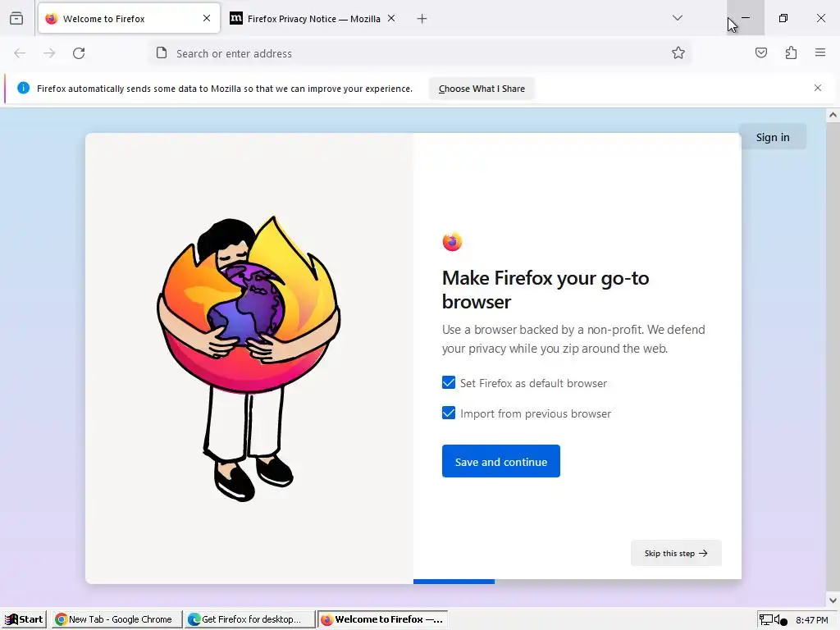The width and height of the screenshot is (840, 630).
Task: Click the onboarding progress bar indicator
Action: click(454, 582)
